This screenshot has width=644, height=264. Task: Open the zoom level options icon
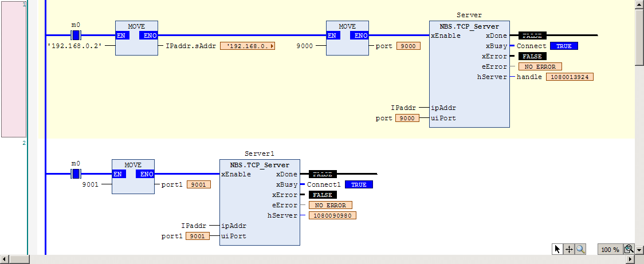click(629, 249)
